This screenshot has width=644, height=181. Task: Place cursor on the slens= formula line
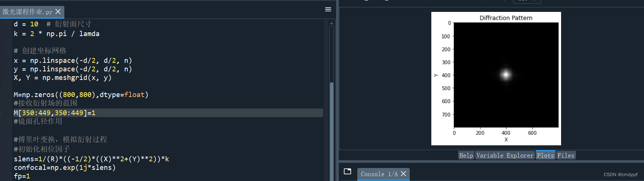91,159
